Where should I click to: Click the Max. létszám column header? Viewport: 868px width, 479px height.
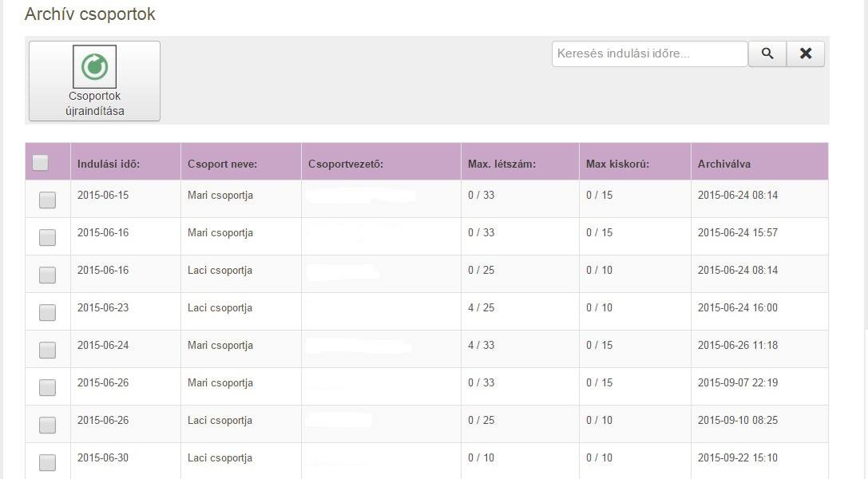(x=501, y=164)
